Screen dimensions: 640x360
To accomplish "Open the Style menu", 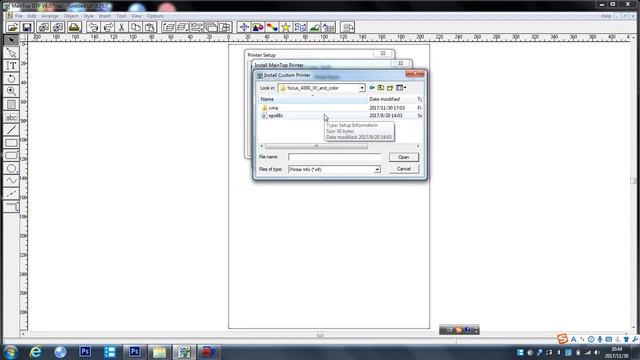I will (x=89, y=16).
